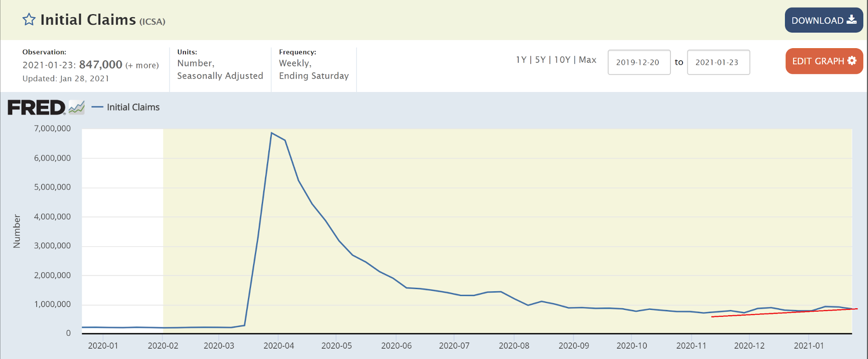868x359 pixels.
Task: Select the 1Y date range
Action: click(521, 60)
